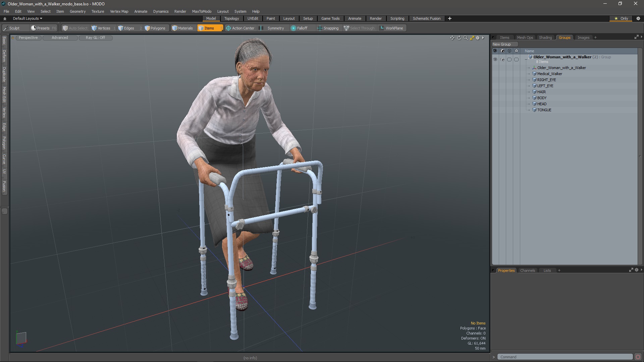Toggle Ray GL: Off setting
Image resolution: width=644 pixels, height=362 pixels.
point(95,38)
